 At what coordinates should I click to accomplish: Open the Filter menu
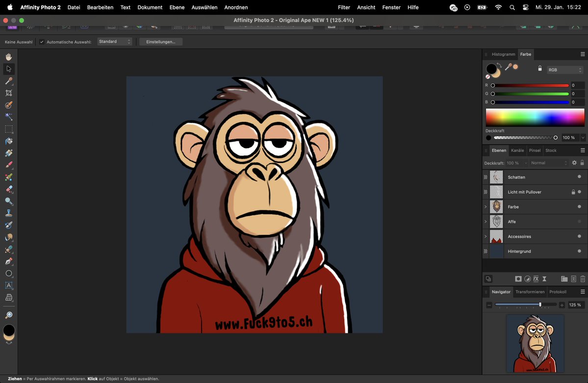[x=344, y=7]
